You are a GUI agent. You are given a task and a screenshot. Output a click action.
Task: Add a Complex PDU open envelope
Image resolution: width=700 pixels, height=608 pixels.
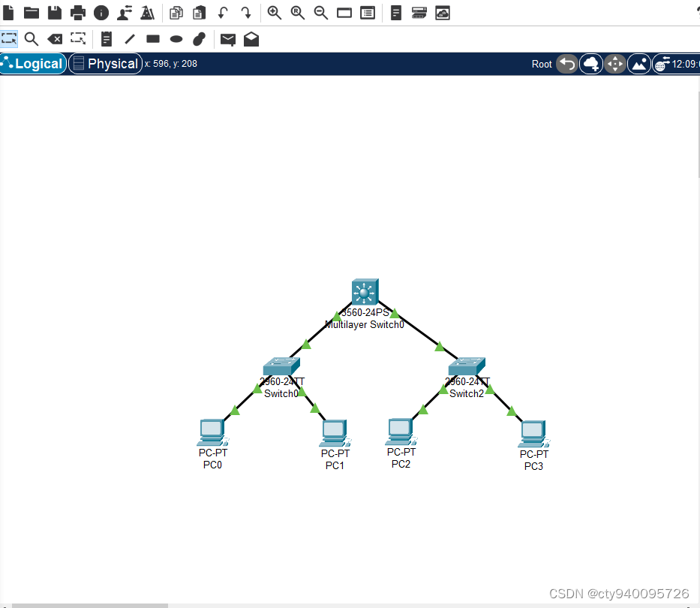pos(251,39)
